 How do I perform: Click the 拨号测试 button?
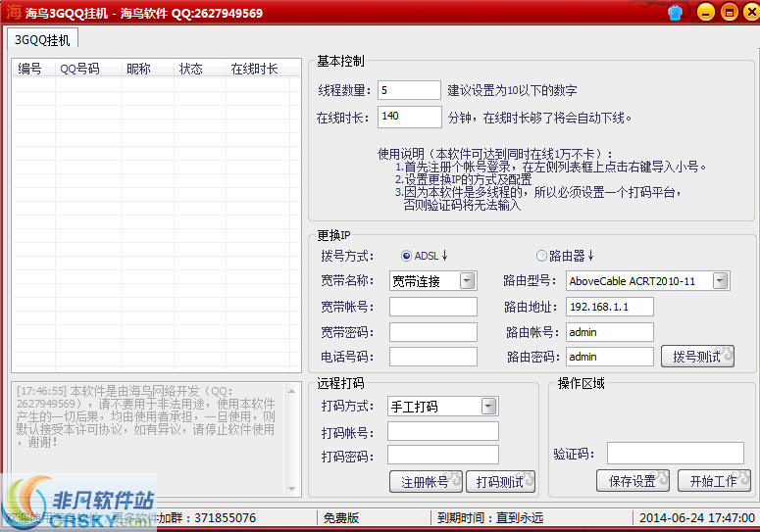(697, 357)
